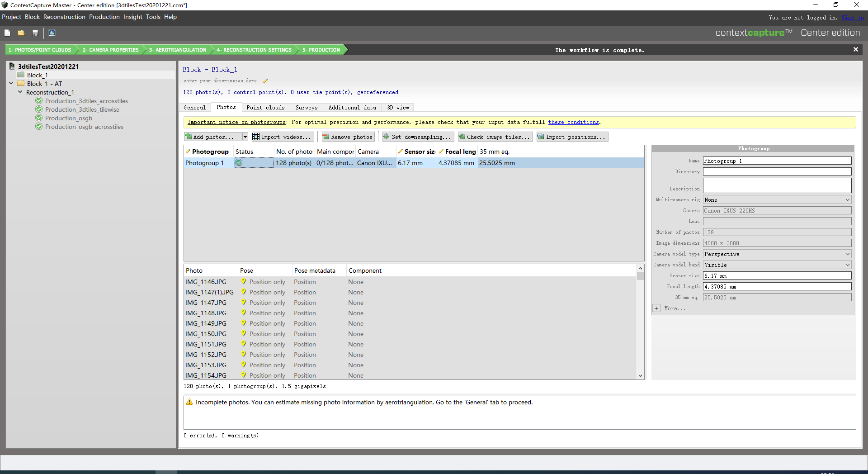Go to workflow step 3 Aerotriangulation
The image size is (868, 474).
pyautogui.click(x=178, y=50)
